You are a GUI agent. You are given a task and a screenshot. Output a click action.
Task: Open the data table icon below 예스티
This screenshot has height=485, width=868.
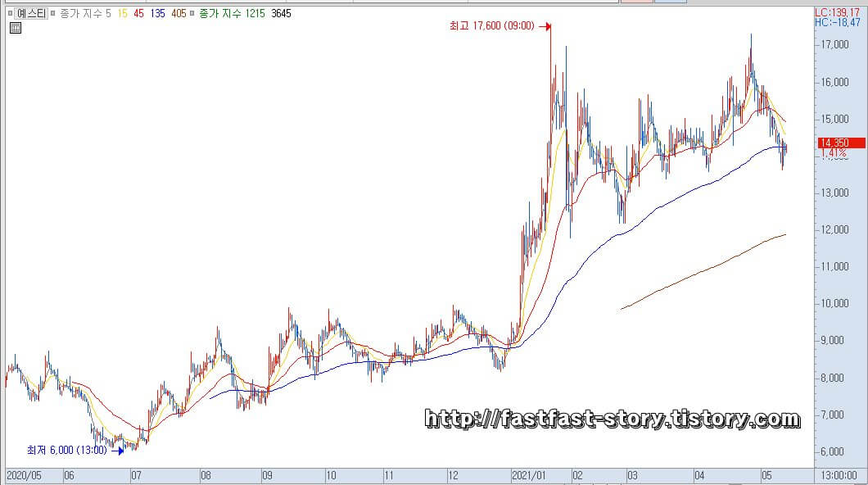16,28
